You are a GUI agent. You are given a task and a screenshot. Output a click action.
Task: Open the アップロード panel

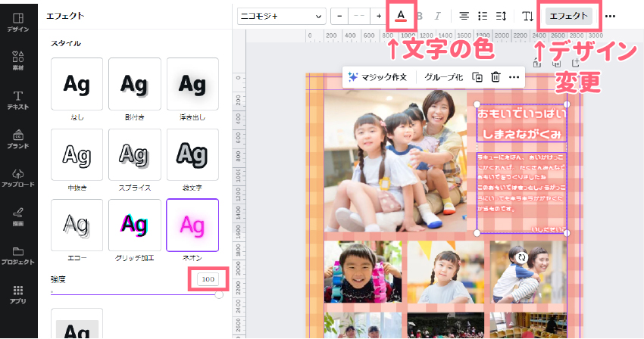coord(18,179)
